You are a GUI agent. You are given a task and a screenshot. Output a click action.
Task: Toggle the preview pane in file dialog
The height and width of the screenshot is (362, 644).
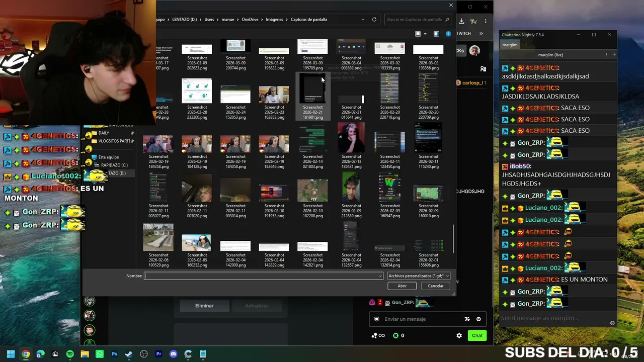click(436, 34)
